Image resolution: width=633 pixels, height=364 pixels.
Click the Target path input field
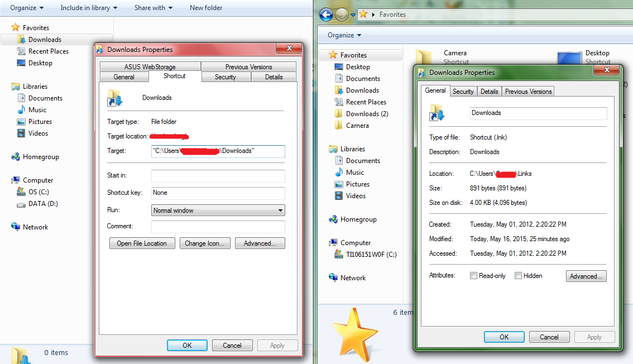click(218, 151)
